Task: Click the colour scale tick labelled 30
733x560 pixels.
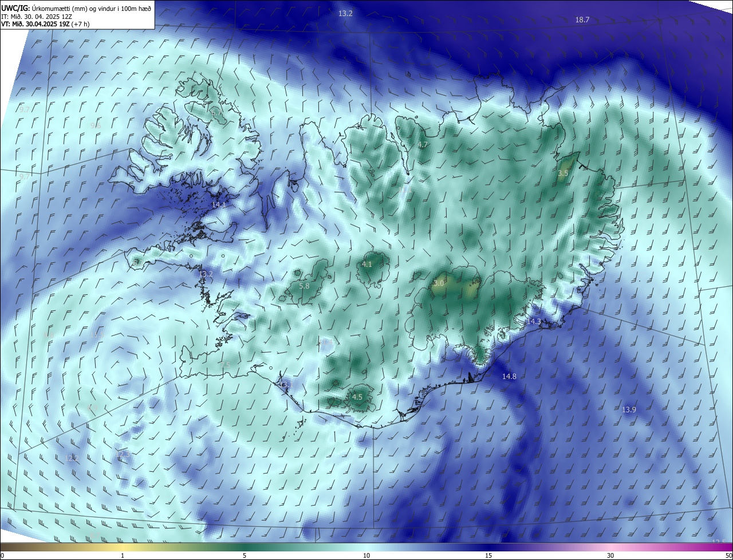Action: point(610,555)
